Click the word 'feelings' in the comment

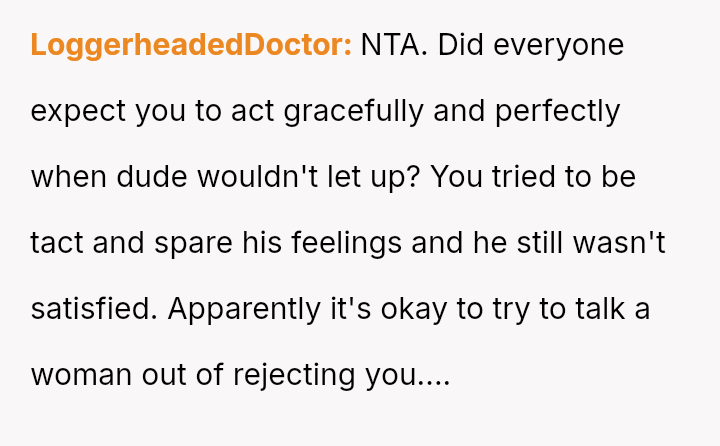pos(347,243)
